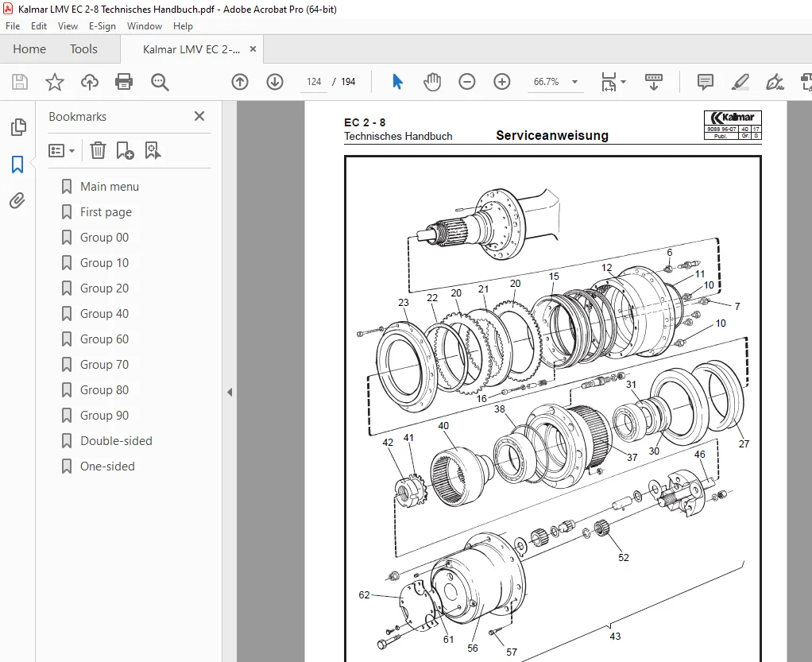Add the document to starred favorites

tap(54, 82)
